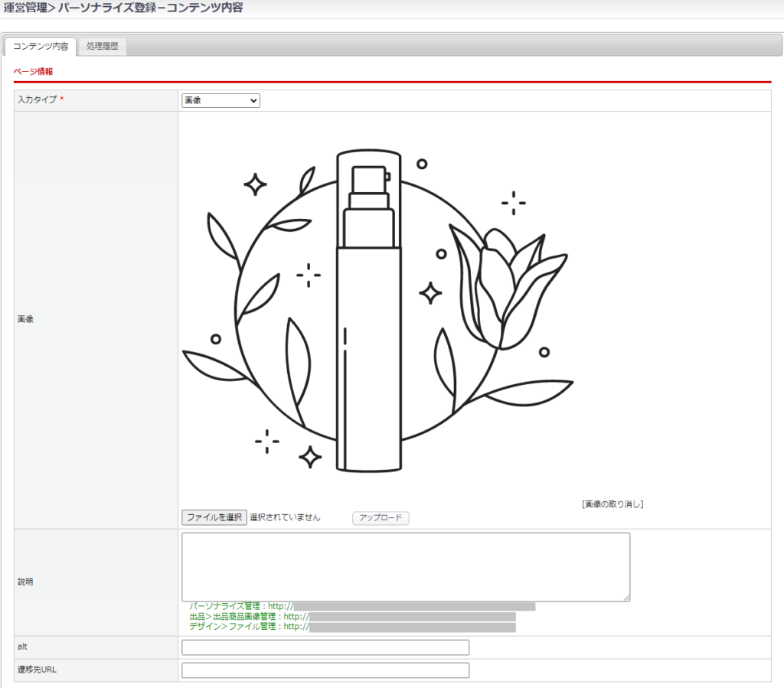Switch to the 処理履歴 tab
Screen dimensions: 784x688
(103, 47)
